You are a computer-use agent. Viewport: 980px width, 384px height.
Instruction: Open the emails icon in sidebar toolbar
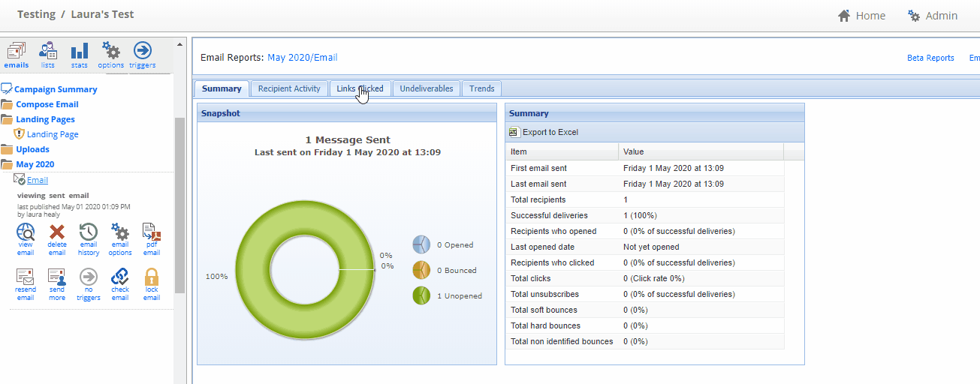pyautogui.click(x=17, y=51)
